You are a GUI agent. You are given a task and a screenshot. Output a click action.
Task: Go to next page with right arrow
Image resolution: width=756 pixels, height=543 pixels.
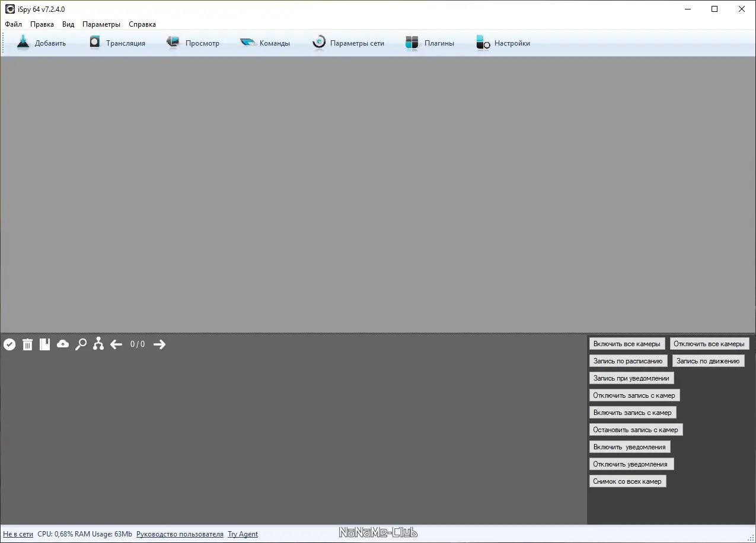[160, 344]
